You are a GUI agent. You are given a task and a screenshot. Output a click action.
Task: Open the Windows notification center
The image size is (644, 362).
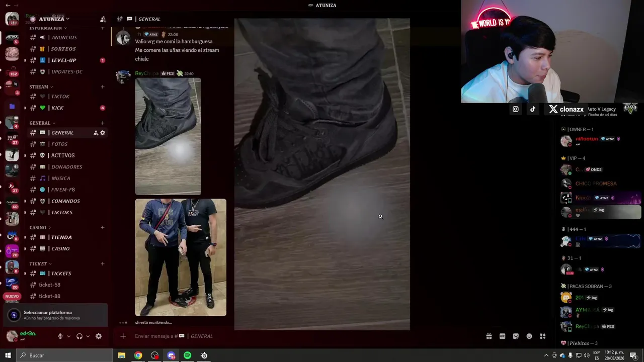633,355
